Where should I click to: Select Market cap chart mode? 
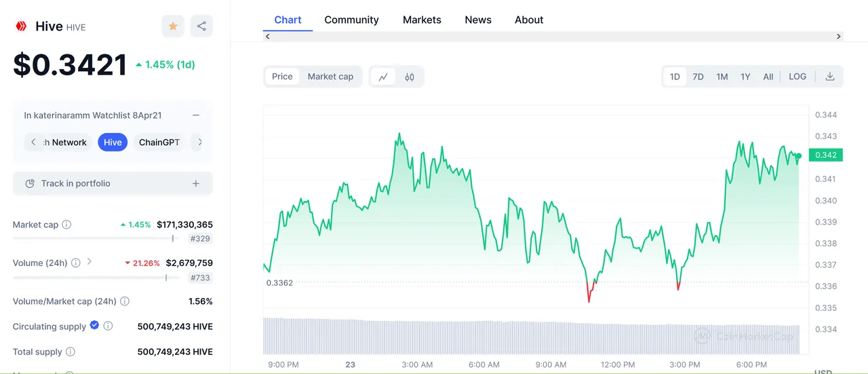(x=330, y=77)
